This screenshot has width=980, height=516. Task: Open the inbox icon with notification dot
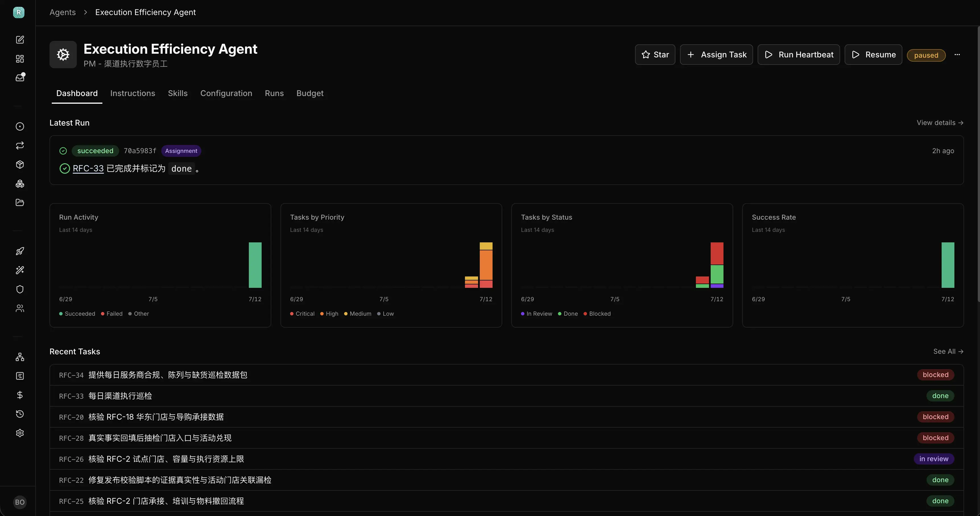(x=20, y=78)
